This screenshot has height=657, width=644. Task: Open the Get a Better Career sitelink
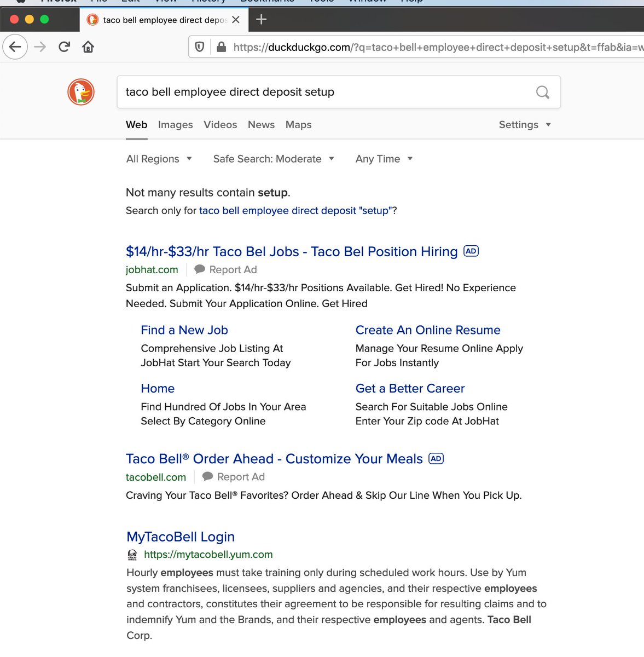pos(410,389)
